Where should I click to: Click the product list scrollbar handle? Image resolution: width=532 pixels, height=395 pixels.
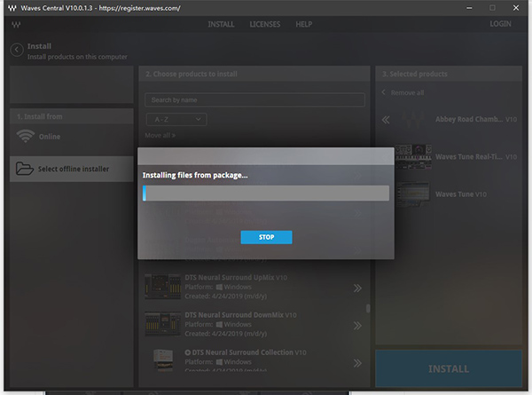point(368,308)
